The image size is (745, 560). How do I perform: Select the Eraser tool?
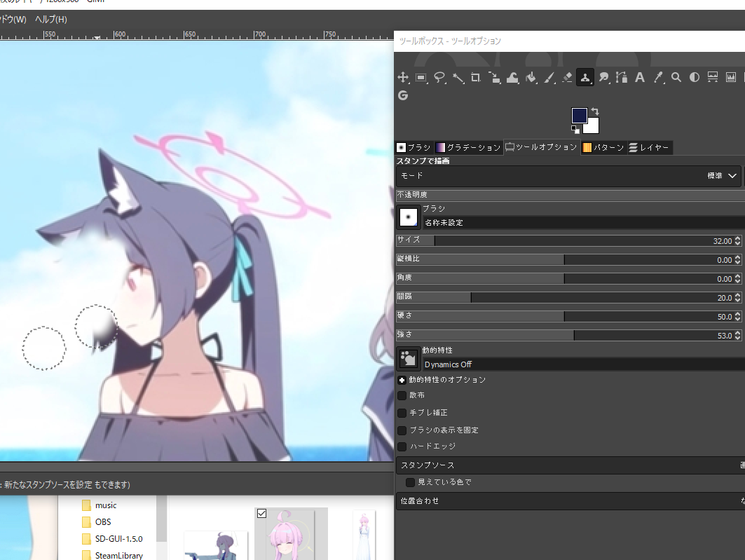tap(567, 77)
